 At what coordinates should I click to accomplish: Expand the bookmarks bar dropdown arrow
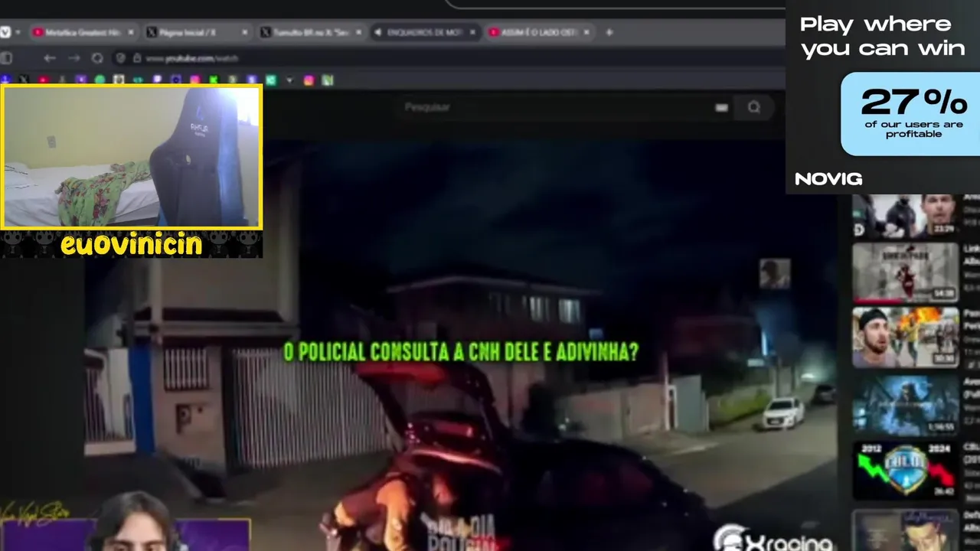pos(289,80)
